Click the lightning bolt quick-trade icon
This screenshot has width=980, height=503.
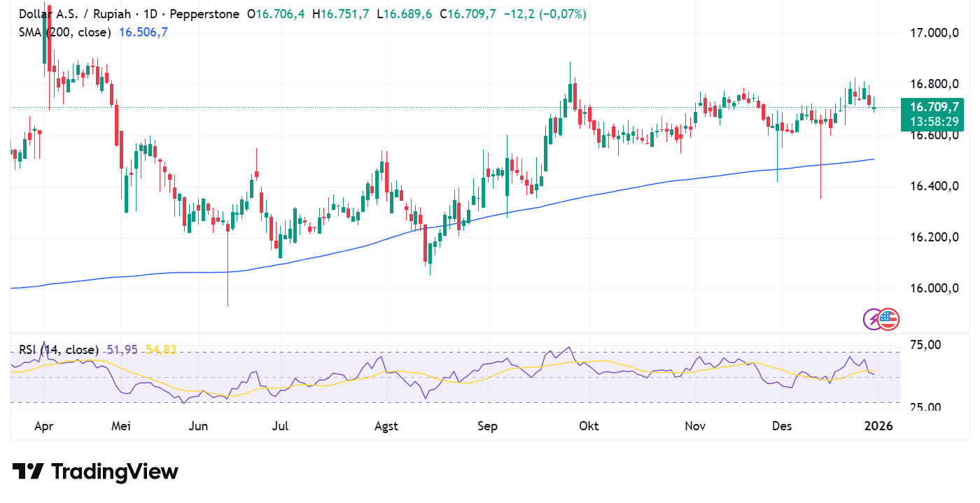pos(873,319)
